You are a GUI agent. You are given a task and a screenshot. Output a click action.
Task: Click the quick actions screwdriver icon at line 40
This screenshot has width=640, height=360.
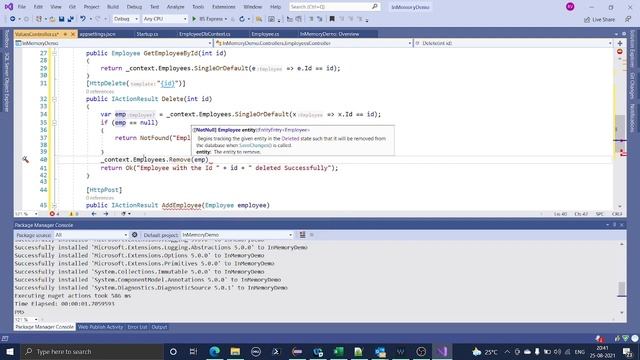25,160
